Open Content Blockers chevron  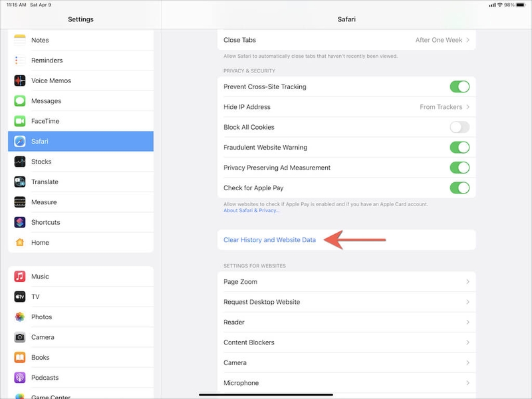click(468, 342)
